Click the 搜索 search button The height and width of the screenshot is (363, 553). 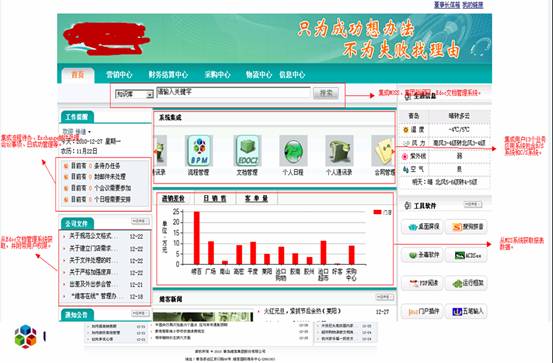click(x=326, y=93)
